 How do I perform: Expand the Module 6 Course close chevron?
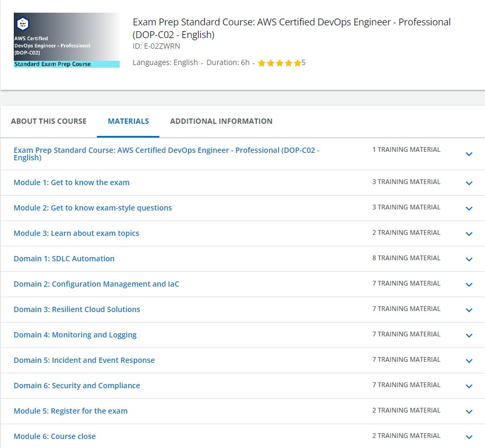point(469,437)
